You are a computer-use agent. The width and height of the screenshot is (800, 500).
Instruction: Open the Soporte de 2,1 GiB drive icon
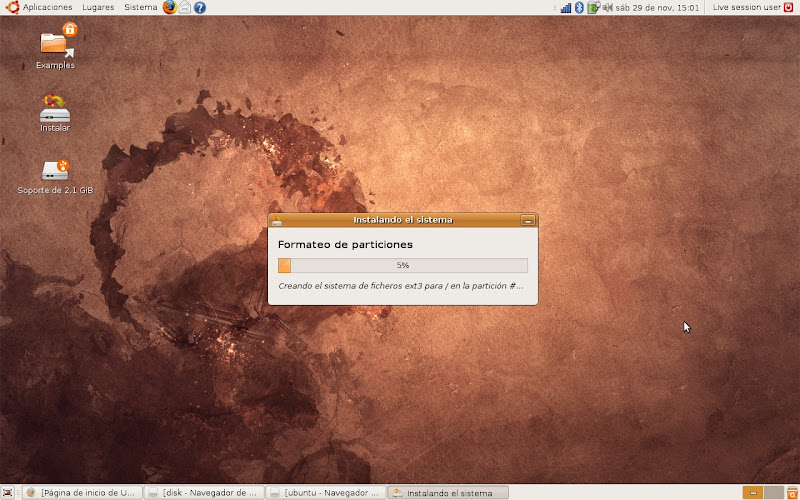tap(55, 177)
